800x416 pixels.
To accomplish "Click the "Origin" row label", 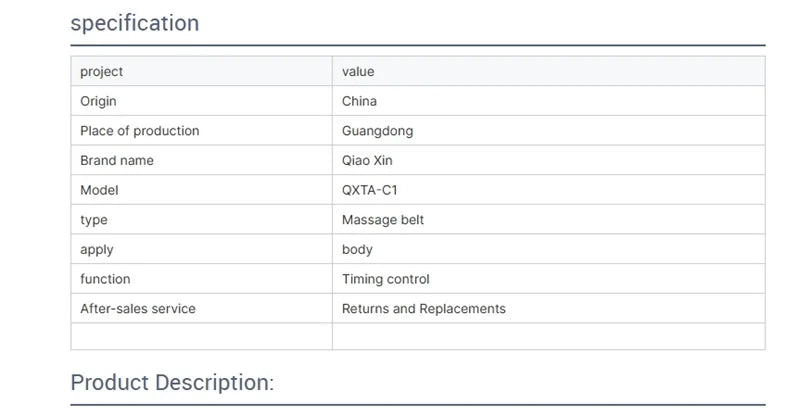I will 98,101.
